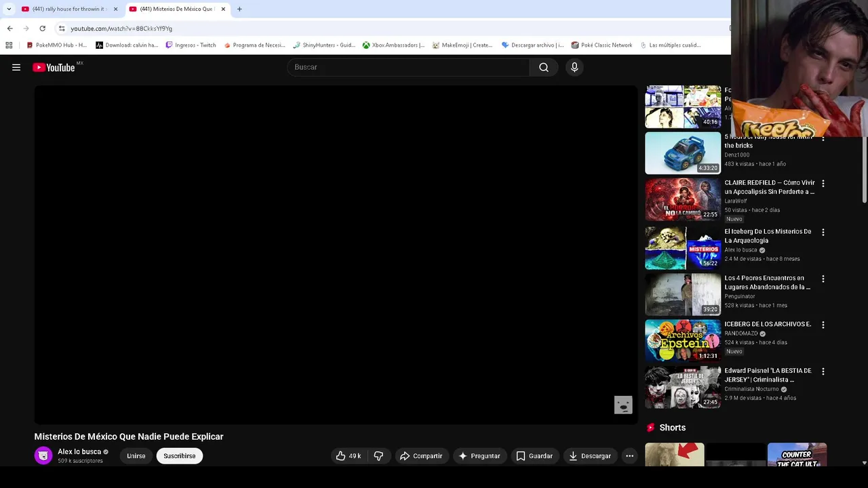Open Download: calvin ha... bookmark
This screenshot has height=488, width=868.
tap(127, 45)
